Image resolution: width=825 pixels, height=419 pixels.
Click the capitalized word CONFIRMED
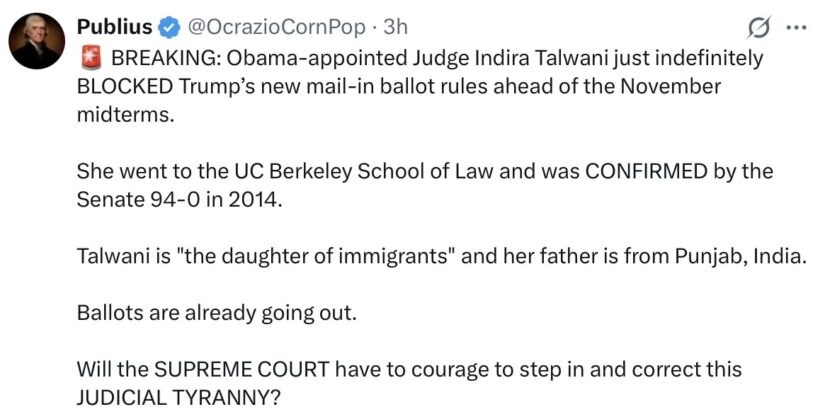coord(646,172)
